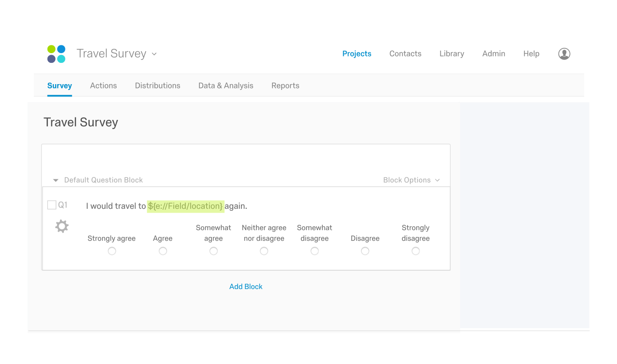The height and width of the screenshot is (364, 617).
Task: Select the Strongly agree radio button
Action: 112,251
